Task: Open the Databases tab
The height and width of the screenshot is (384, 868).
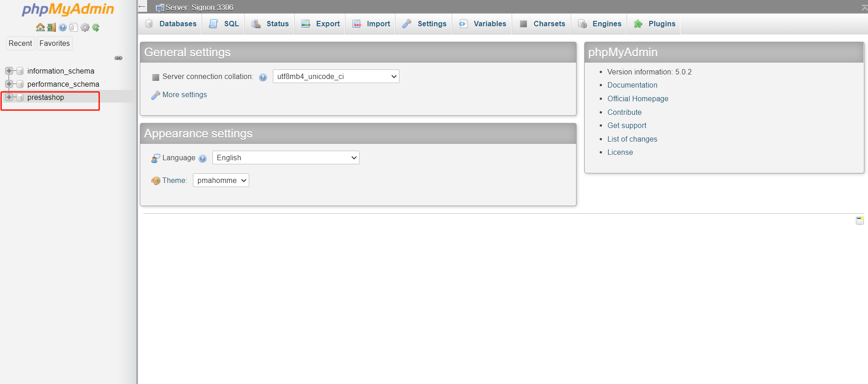Action: click(171, 24)
